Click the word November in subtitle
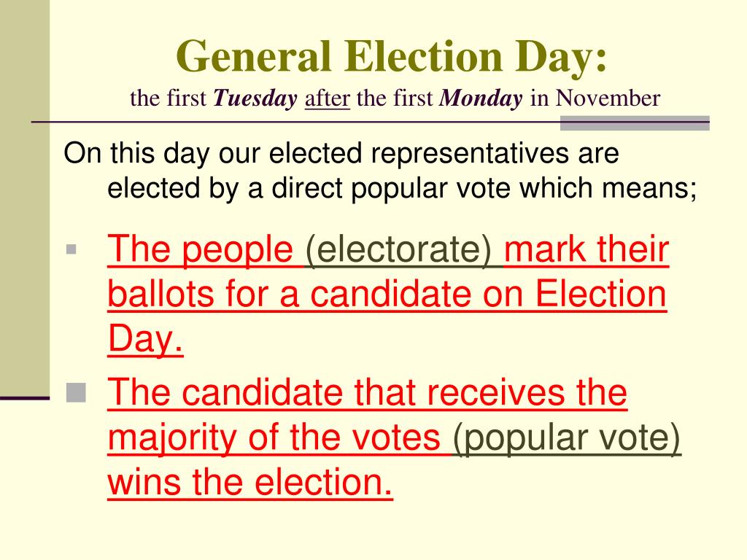This screenshot has width=747, height=560. click(608, 98)
